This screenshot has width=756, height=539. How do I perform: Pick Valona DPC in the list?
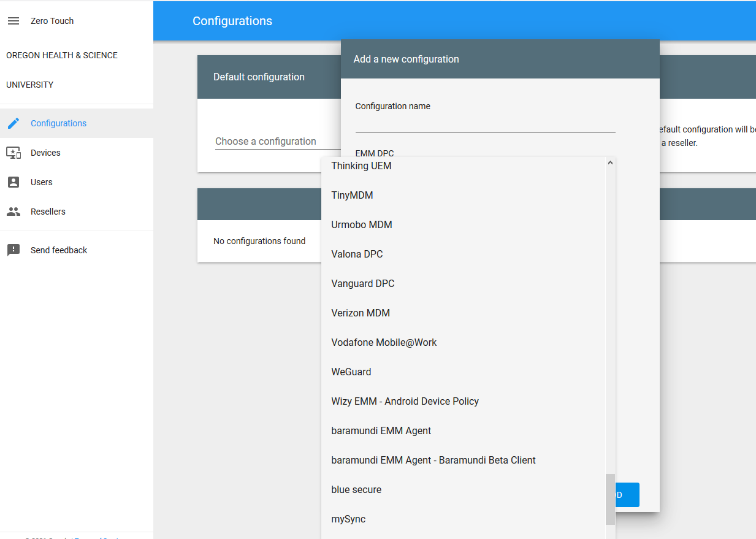pyautogui.click(x=463, y=254)
